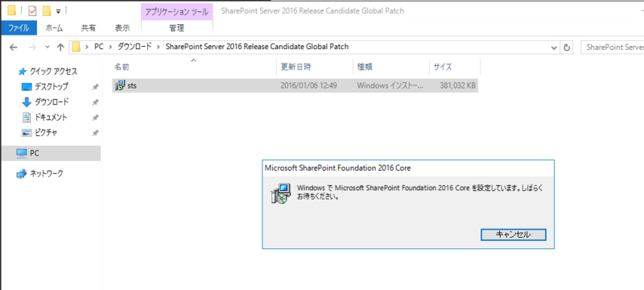The image size is (644, 290).
Task: Select クイック アクセス in navigation pane
Action: click(x=53, y=72)
